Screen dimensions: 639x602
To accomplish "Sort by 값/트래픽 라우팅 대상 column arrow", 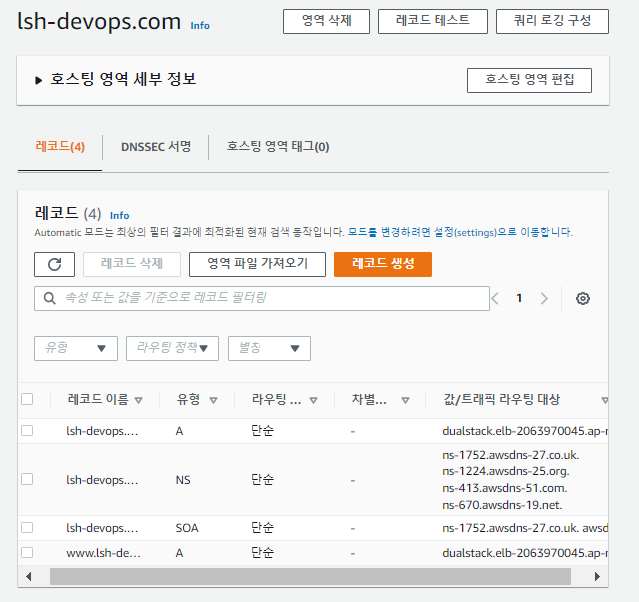I will [605, 400].
